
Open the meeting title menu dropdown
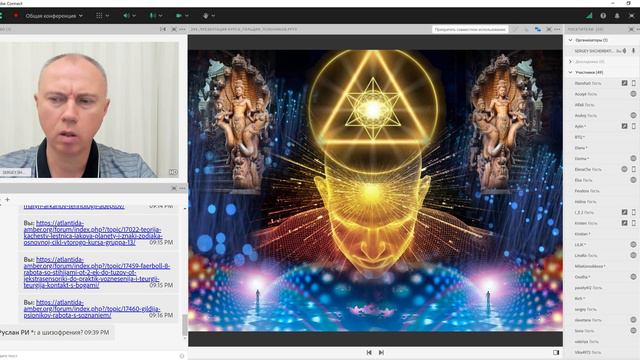(54, 16)
